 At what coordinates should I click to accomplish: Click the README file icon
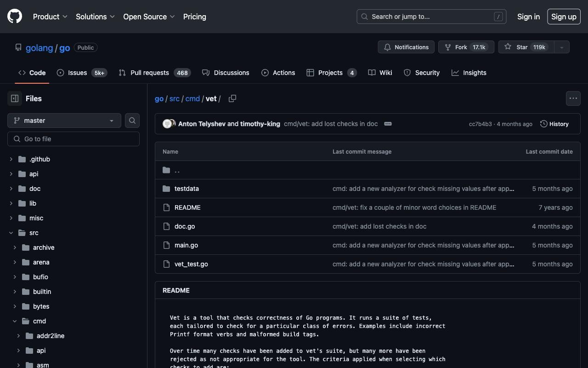pyautogui.click(x=166, y=207)
